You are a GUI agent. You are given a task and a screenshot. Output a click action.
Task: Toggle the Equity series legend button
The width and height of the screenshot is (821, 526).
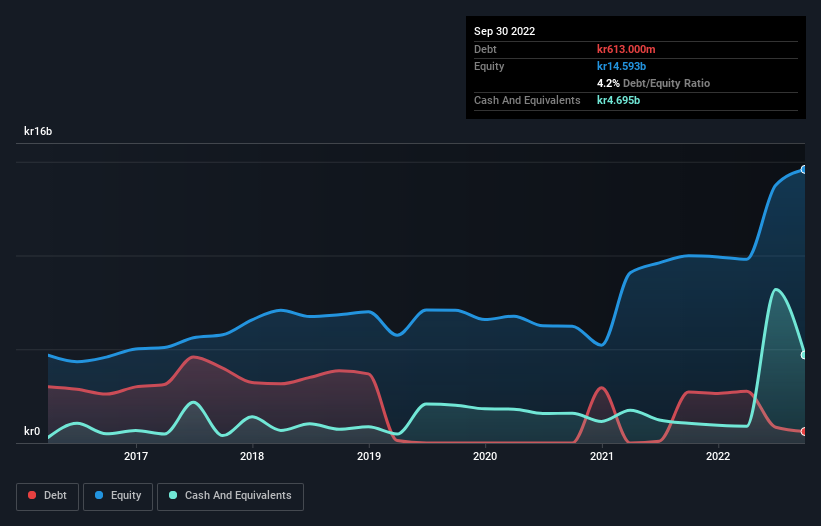118,496
